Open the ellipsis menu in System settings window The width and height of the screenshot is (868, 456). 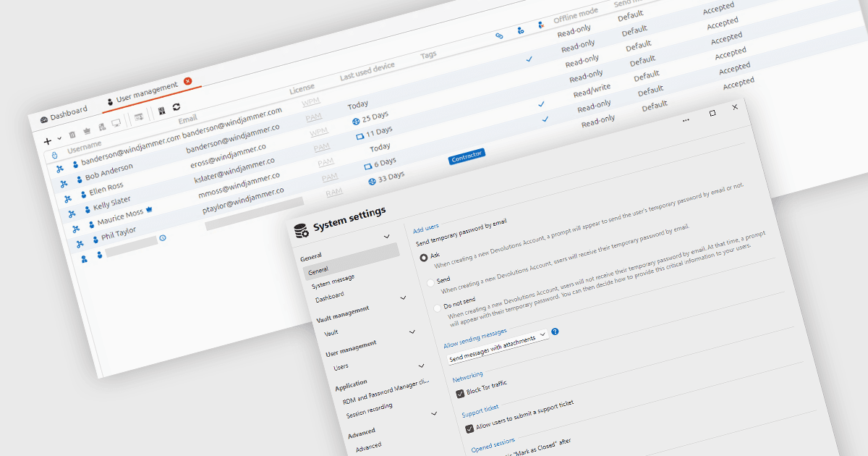[686, 121]
